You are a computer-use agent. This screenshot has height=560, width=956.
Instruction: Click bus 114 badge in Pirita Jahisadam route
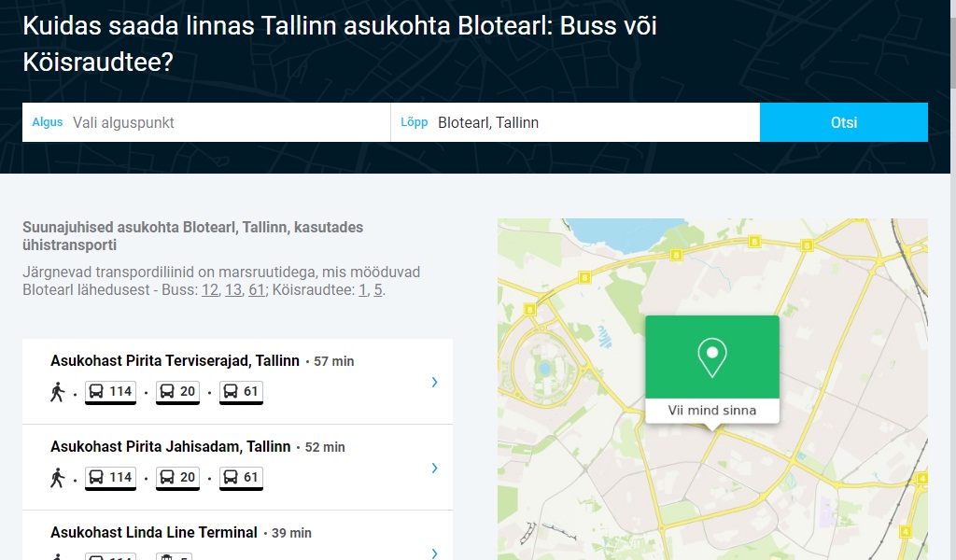point(111,478)
